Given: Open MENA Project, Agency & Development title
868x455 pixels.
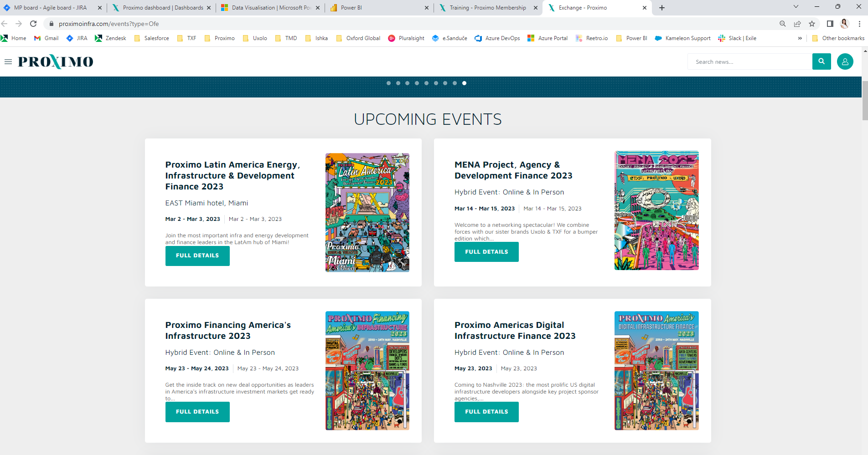Looking at the screenshot, I should click(513, 170).
